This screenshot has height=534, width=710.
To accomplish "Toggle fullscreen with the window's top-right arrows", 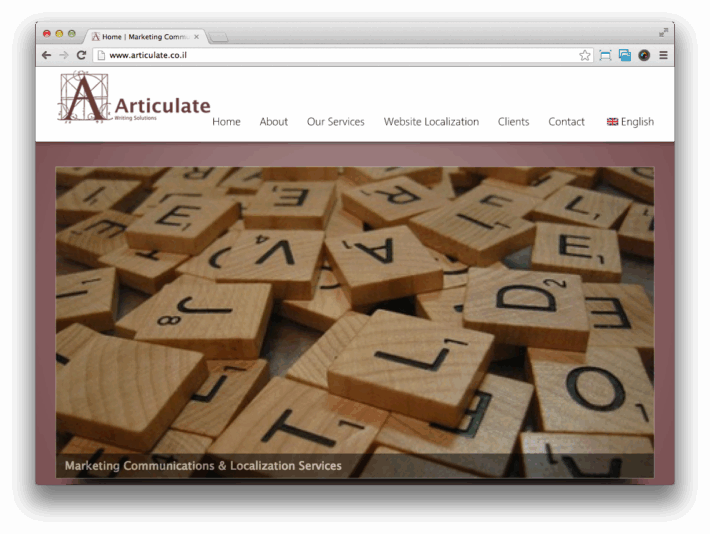I will pyautogui.click(x=663, y=33).
